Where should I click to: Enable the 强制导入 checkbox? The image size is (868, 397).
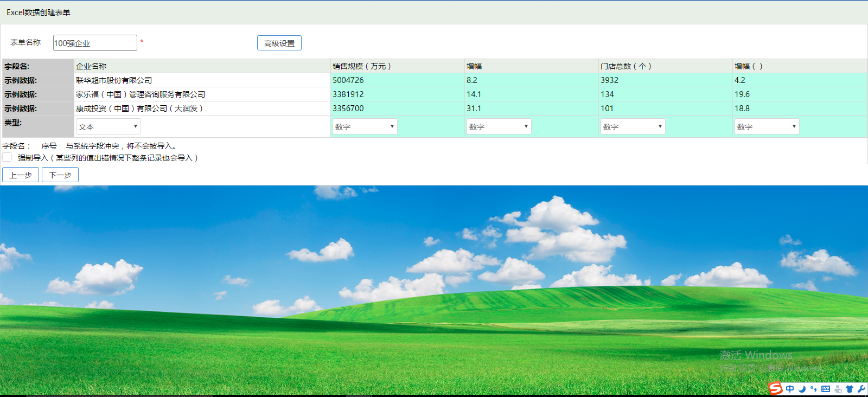pos(7,157)
